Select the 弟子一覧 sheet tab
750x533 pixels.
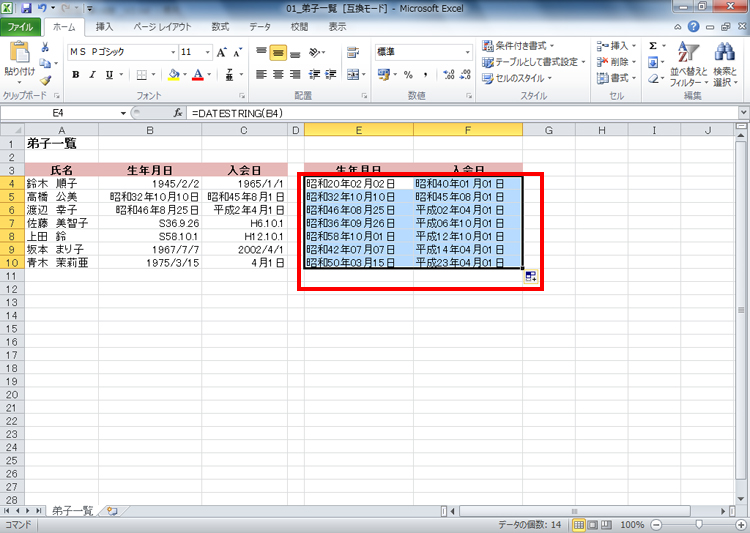pos(72,511)
